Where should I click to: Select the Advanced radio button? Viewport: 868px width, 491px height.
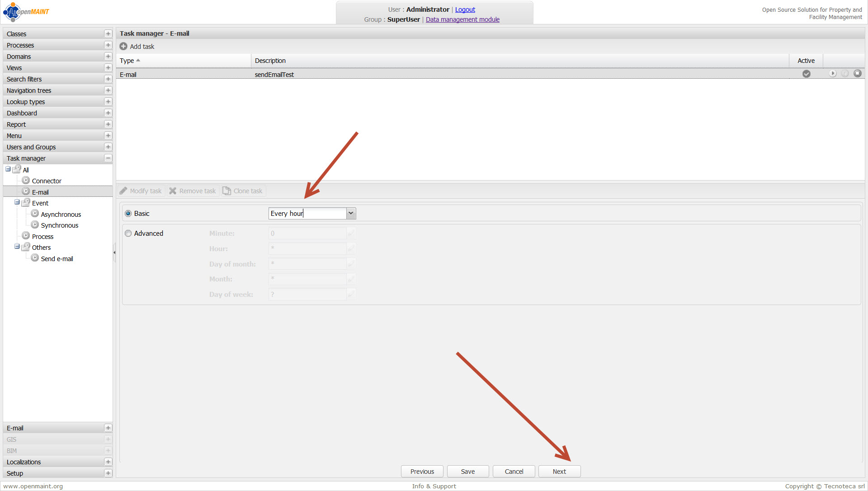coord(128,234)
